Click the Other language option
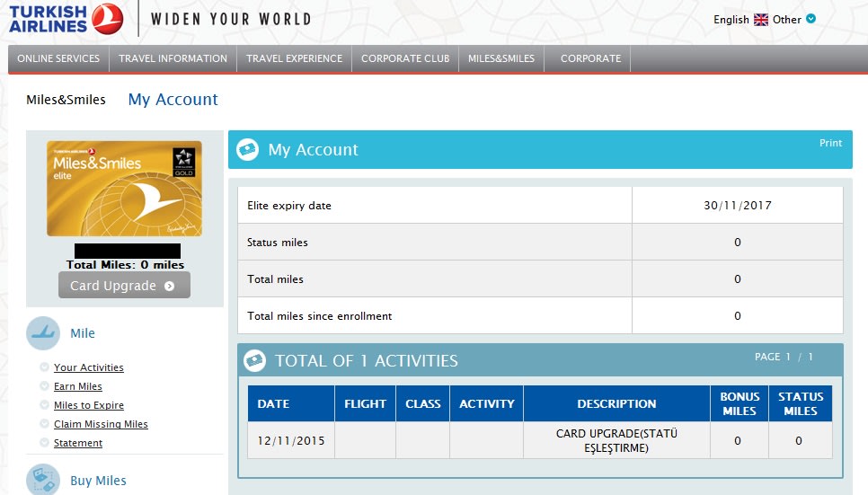 (x=786, y=20)
